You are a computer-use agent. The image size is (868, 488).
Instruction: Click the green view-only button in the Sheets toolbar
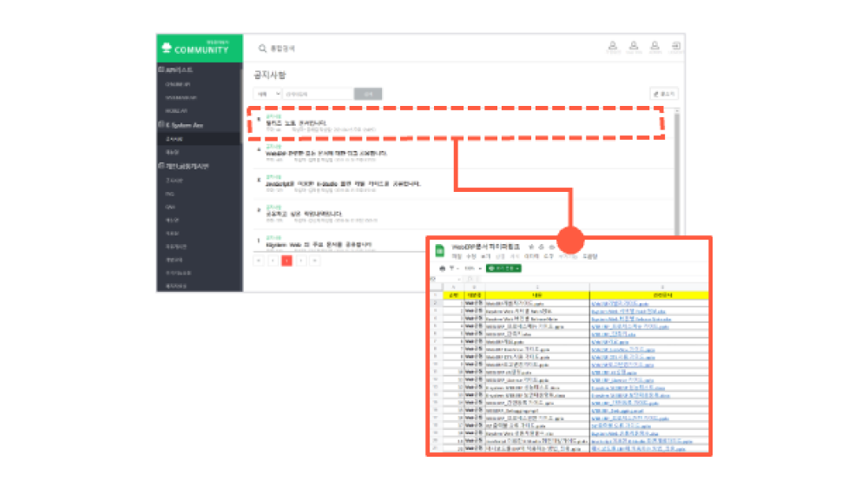(503, 268)
